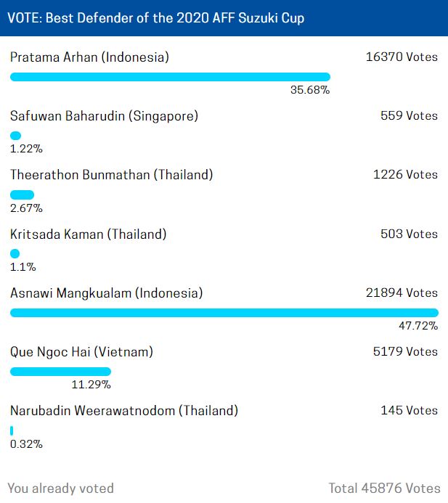The image size is (448, 503).
Task: Click the Total 45876 Votes label
Action: [x=384, y=488]
